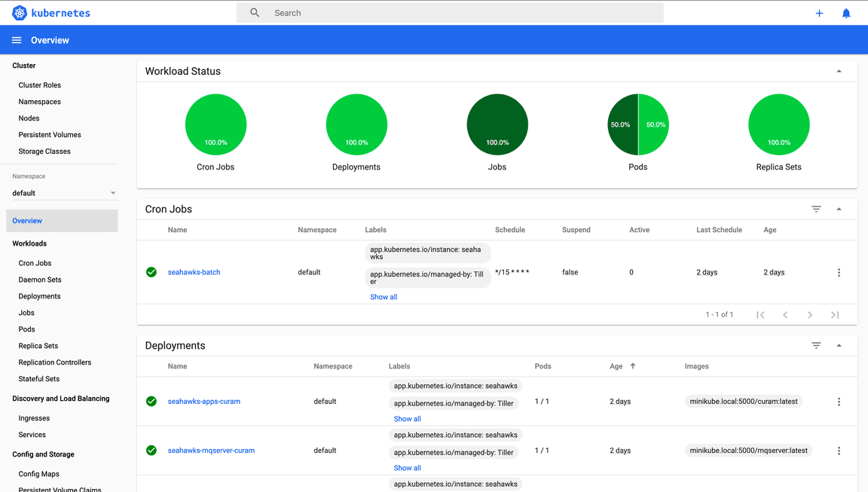Open Cron Jobs sidebar item
The height and width of the screenshot is (492, 868).
point(35,264)
